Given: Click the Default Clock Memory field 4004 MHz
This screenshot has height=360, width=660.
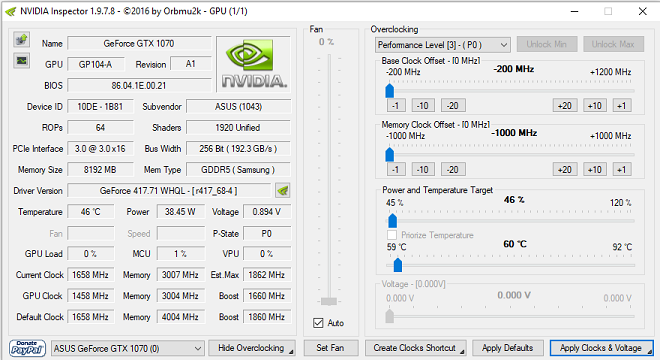Looking at the screenshot, I should [x=181, y=317].
